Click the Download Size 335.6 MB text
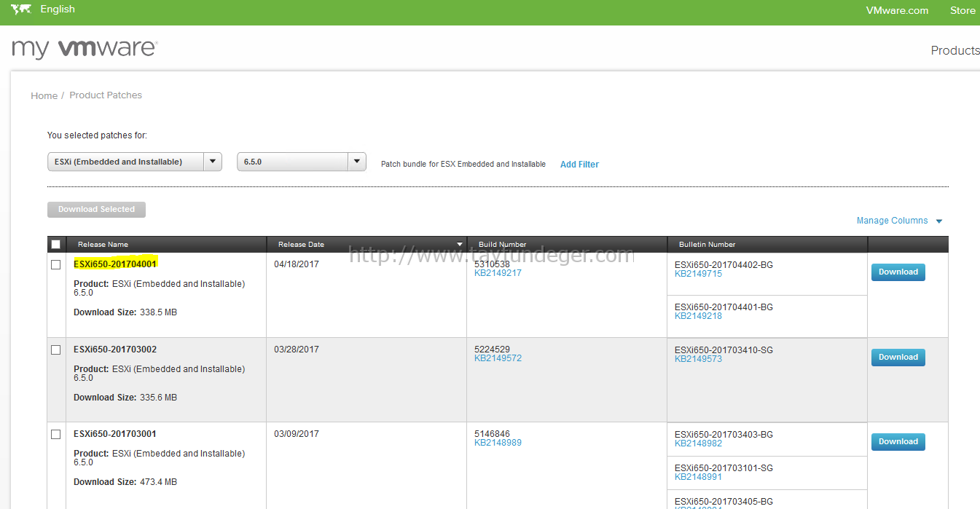This screenshot has width=980, height=509. (125, 398)
